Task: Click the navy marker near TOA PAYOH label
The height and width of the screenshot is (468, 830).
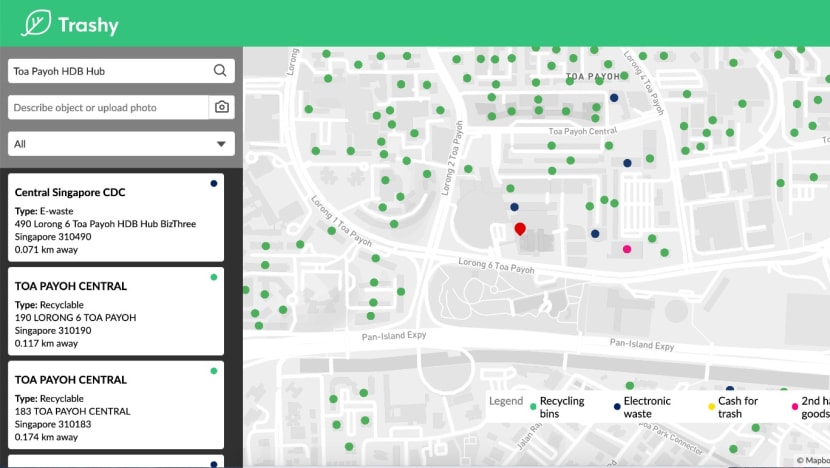Action: pyautogui.click(x=614, y=97)
